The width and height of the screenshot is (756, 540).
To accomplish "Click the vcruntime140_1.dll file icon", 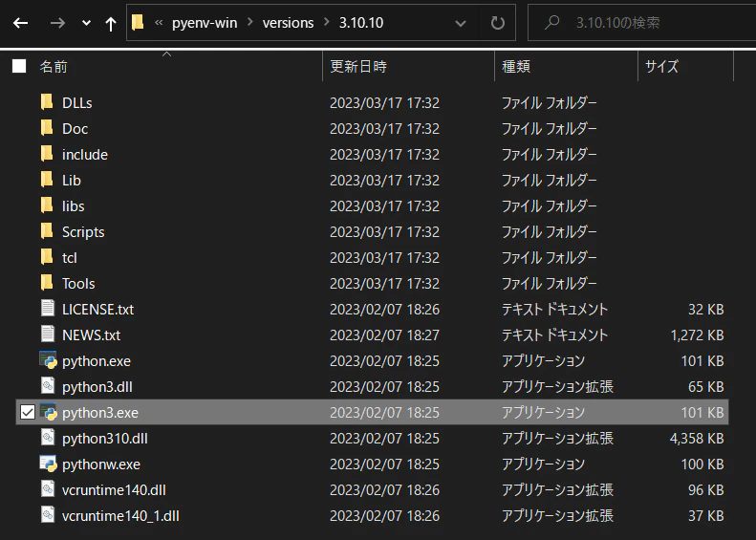I will 47,515.
